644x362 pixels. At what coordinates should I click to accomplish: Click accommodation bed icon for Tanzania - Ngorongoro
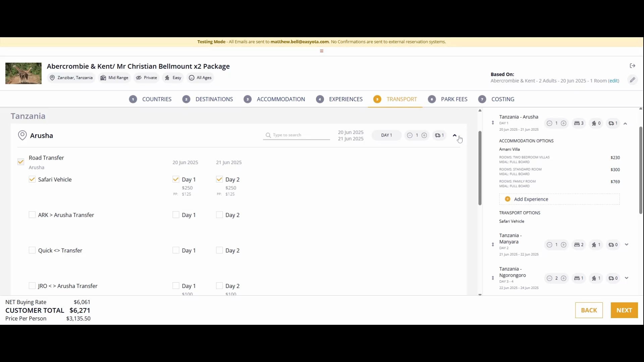pos(577,278)
